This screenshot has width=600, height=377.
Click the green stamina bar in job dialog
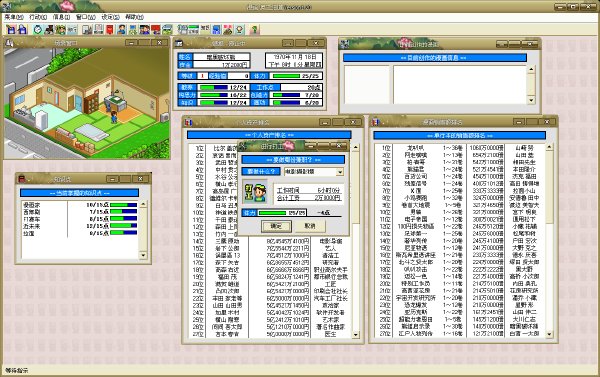click(x=272, y=212)
